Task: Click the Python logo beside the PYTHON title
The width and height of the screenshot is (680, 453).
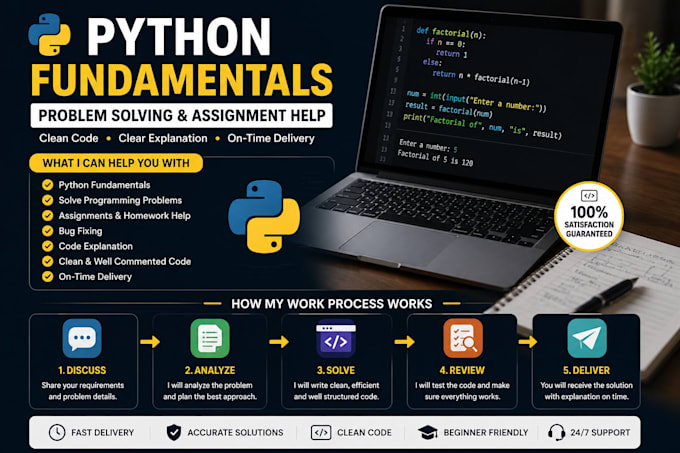Action: click(49, 35)
